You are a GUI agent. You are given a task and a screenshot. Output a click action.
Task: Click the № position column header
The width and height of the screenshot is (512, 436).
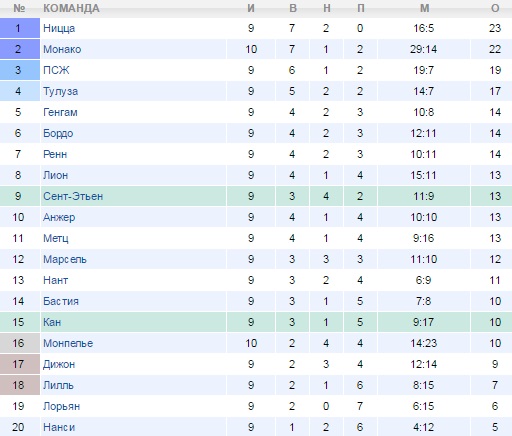pyautogui.click(x=19, y=8)
